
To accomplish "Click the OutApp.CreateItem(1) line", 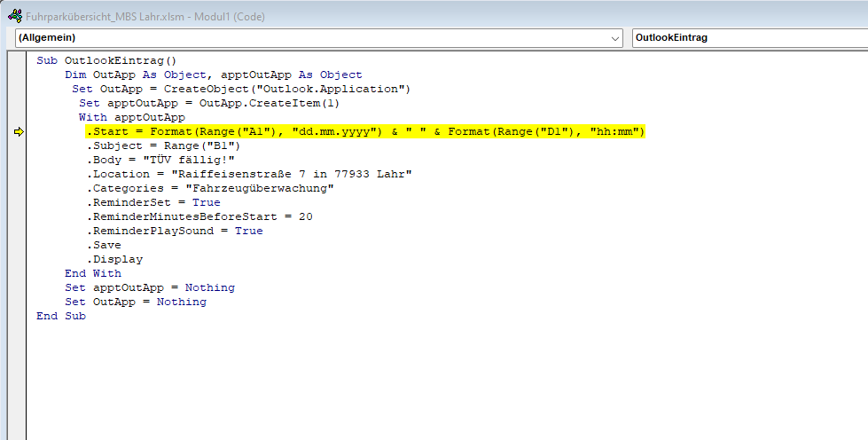I will [209, 103].
